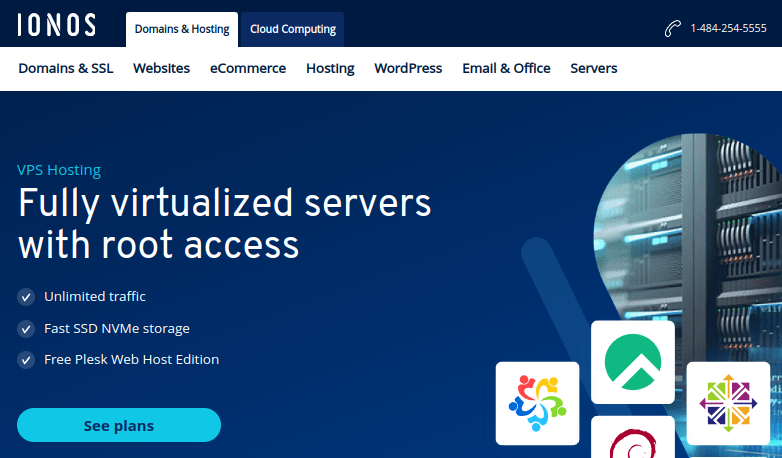Open the Email & Office menu
The image size is (782, 458).
pyautogui.click(x=506, y=68)
